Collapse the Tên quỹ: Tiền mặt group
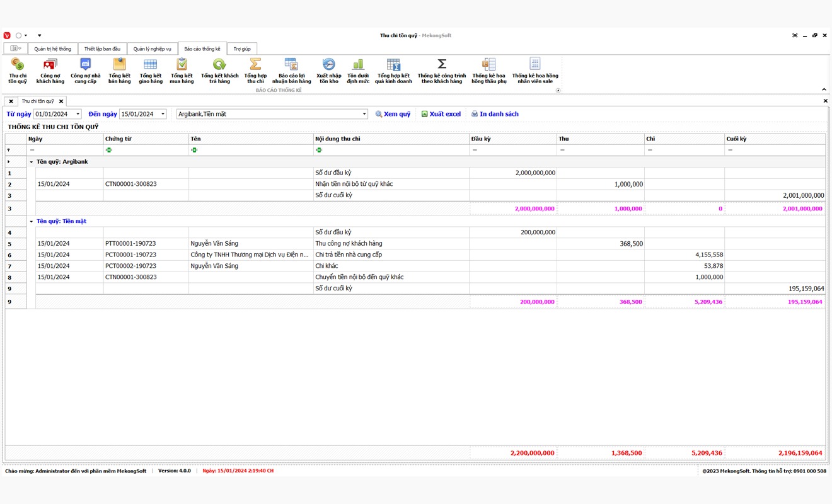Viewport: 832px width, 504px height. point(32,222)
